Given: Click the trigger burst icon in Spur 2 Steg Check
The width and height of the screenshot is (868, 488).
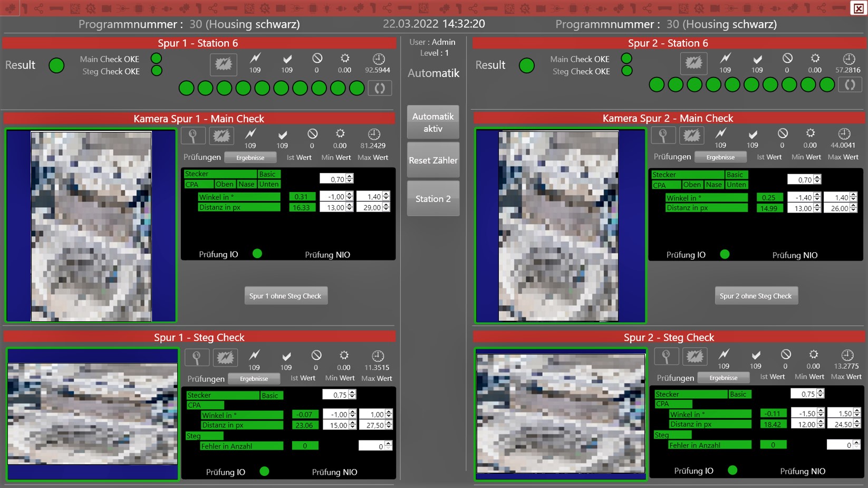Looking at the screenshot, I should tap(695, 357).
